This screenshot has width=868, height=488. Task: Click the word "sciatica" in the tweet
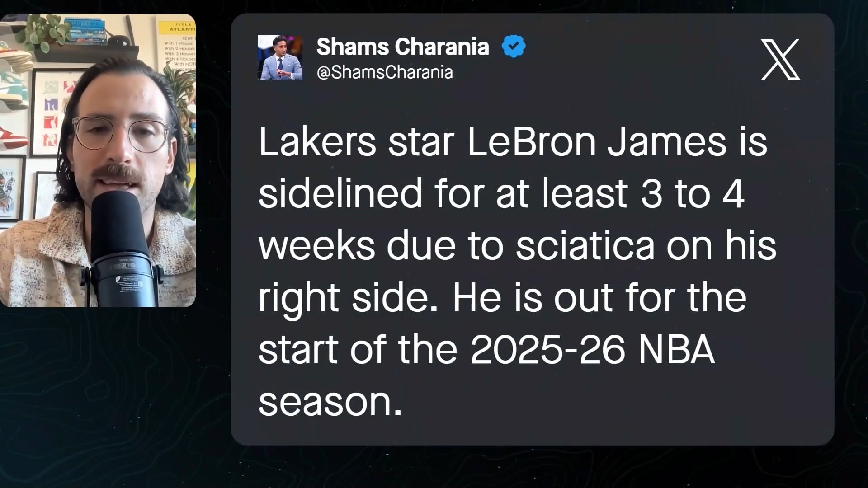click(x=585, y=246)
